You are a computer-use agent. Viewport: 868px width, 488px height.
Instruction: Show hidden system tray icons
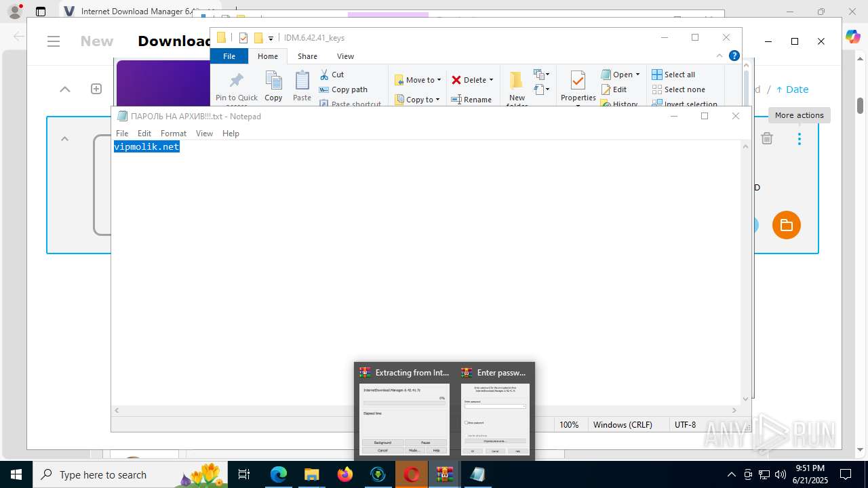pyautogui.click(x=731, y=474)
